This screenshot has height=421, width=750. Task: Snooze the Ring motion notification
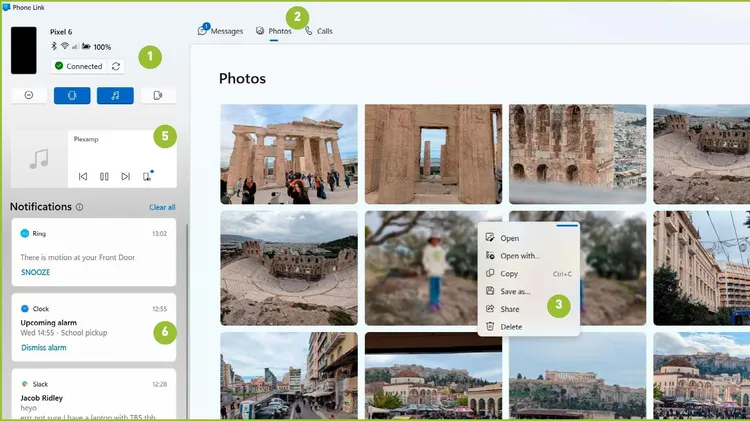coord(35,272)
